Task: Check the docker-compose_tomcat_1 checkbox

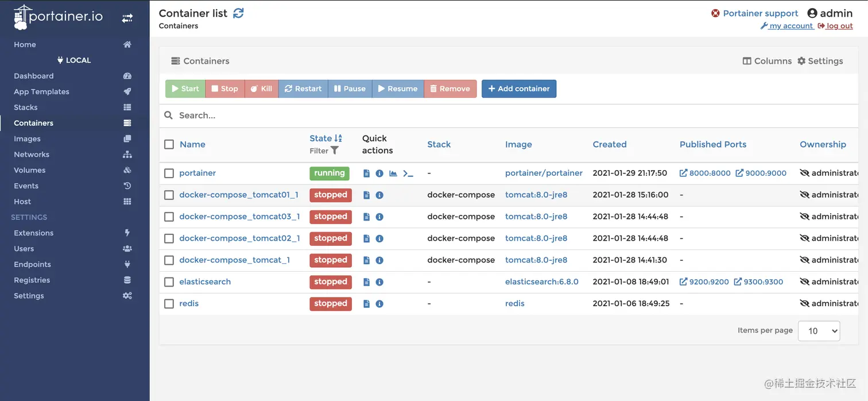Action: pyautogui.click(x=169, y=260)
